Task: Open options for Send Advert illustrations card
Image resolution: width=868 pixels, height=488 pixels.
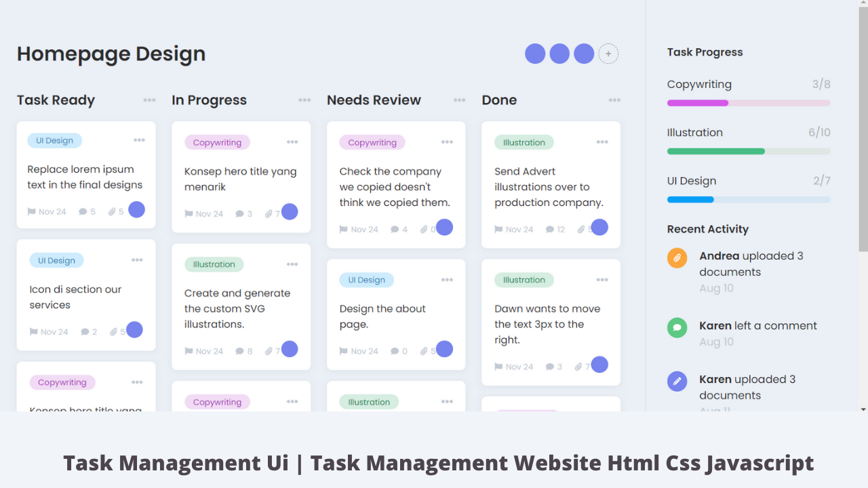Action: pyautogui.click(x=602, y=142)
